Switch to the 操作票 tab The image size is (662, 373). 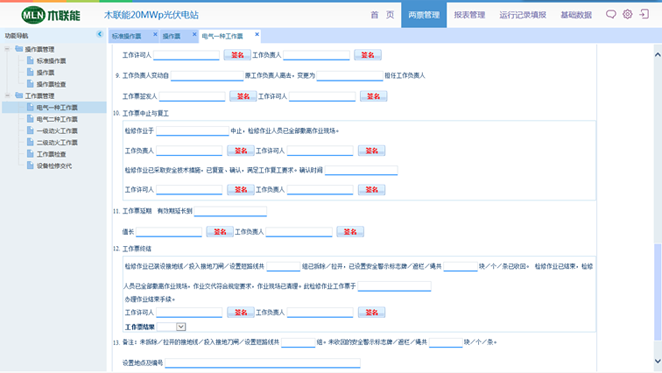point(172,36)
